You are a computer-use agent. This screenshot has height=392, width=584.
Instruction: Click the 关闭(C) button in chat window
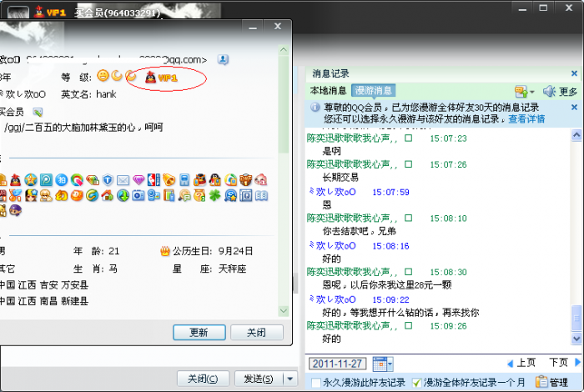[203, 379]
